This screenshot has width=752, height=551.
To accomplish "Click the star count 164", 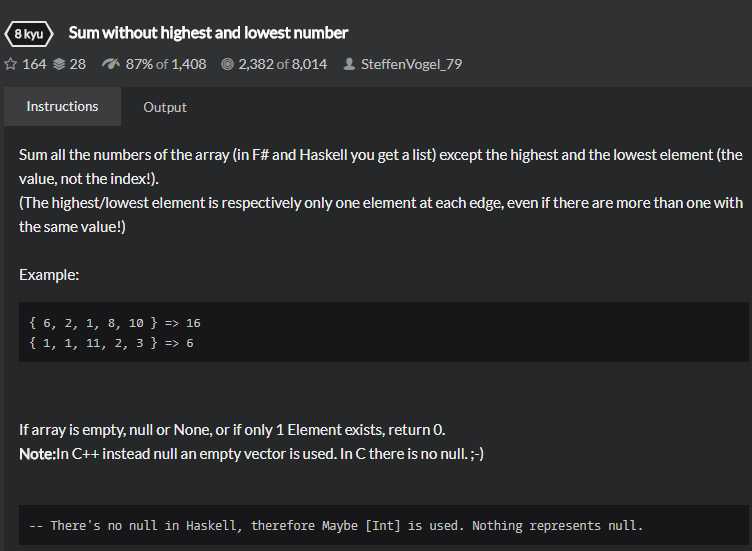I will pyautogui.click(x=34, y=64).
